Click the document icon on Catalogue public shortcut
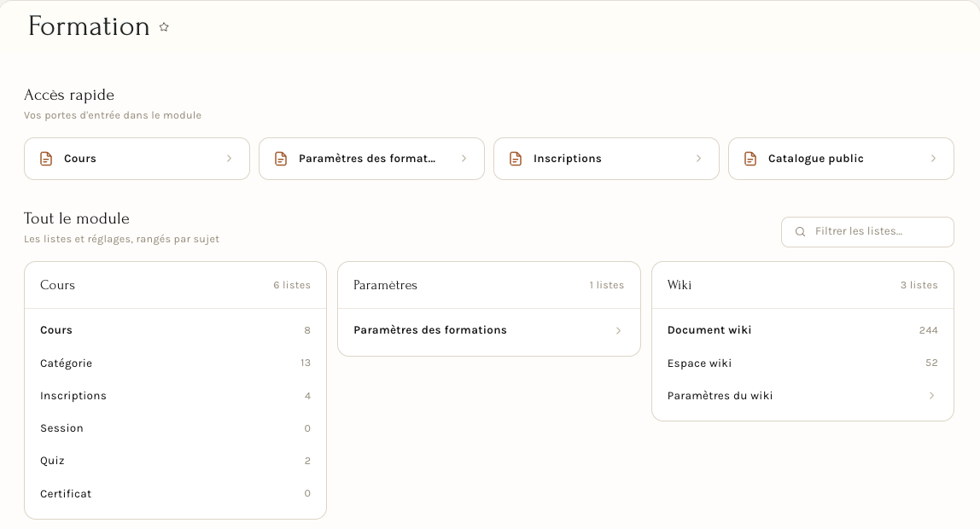Viewport: 980px width, 529px height. (750, 159)
